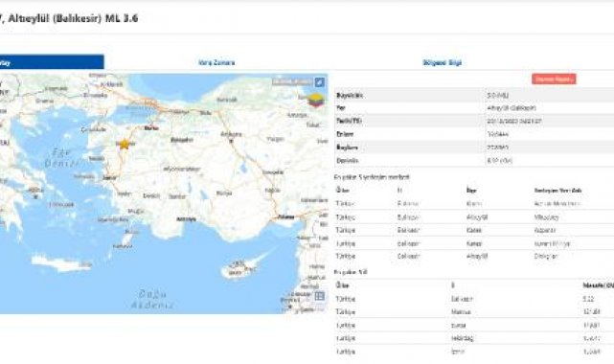Click the İzmir row in provinces table
Screen dimensions: 614x364
click(474, 352)
